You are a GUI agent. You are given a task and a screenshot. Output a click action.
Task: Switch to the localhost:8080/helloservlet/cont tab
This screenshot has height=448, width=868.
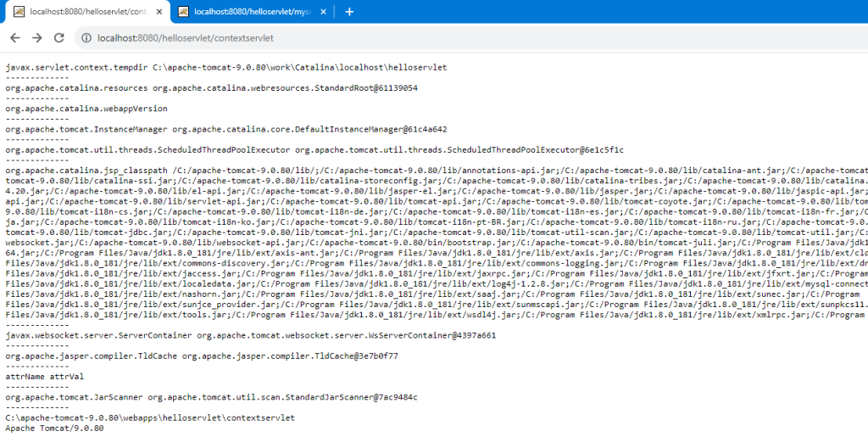pos(86,12)
